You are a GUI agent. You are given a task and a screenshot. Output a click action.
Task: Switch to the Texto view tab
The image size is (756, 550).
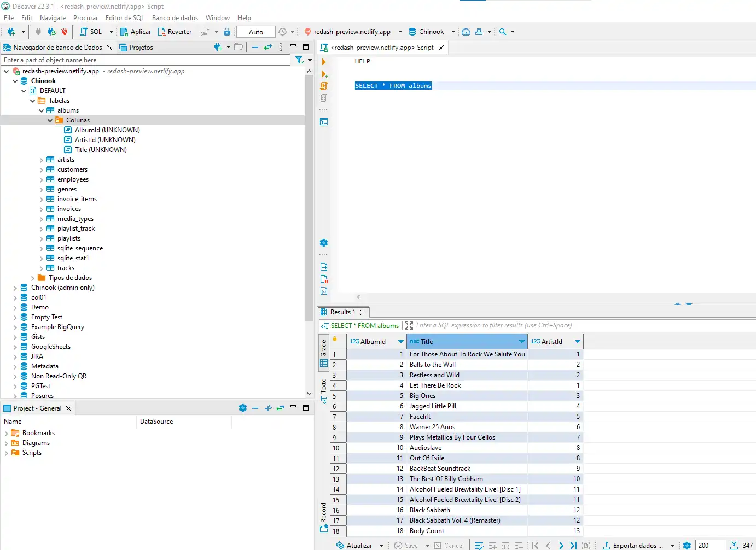324,390
